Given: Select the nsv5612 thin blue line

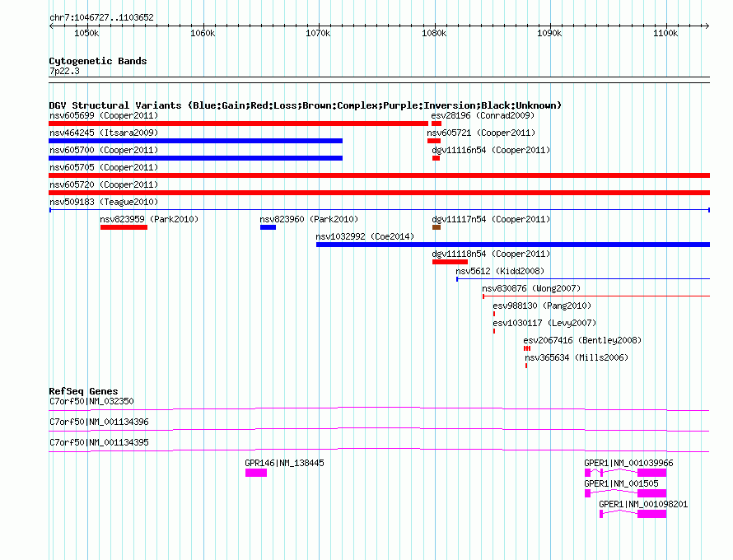Looking at the screenshot, I should [583, 279].
